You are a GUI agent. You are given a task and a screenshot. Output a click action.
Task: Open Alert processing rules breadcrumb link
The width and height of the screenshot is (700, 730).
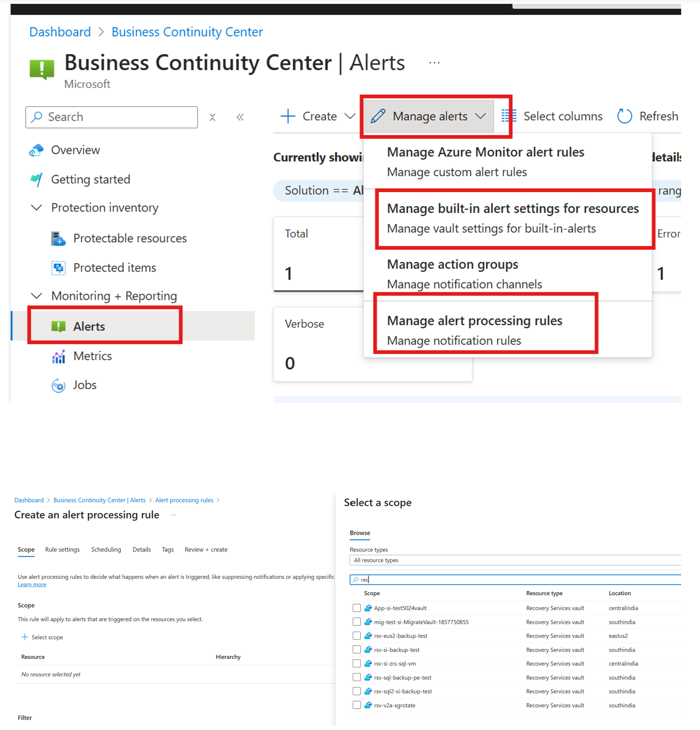(x=184, y=500)
